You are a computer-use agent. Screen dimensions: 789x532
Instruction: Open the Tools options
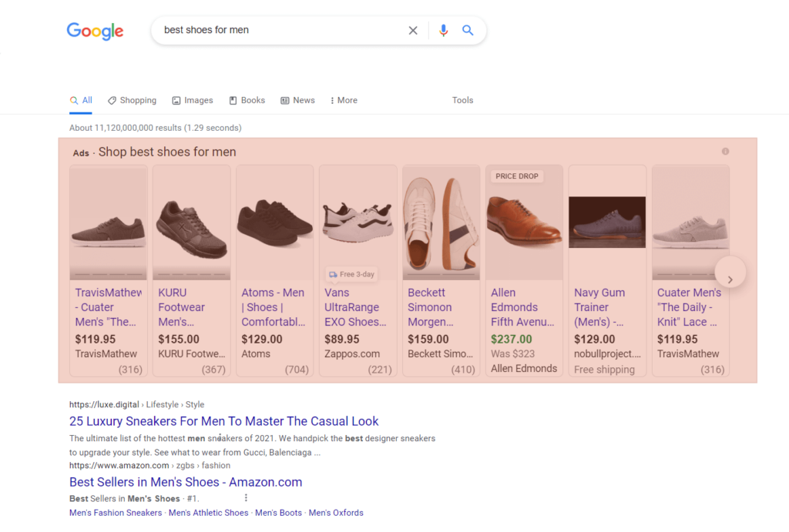pos(462,100)
